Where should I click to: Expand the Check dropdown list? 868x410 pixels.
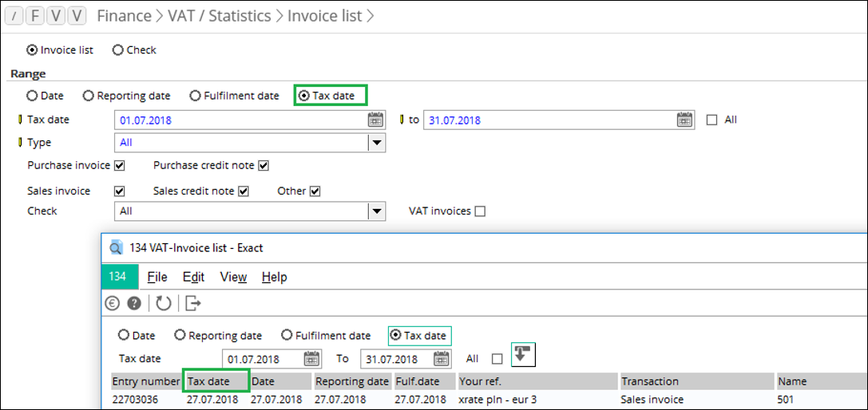376,211
